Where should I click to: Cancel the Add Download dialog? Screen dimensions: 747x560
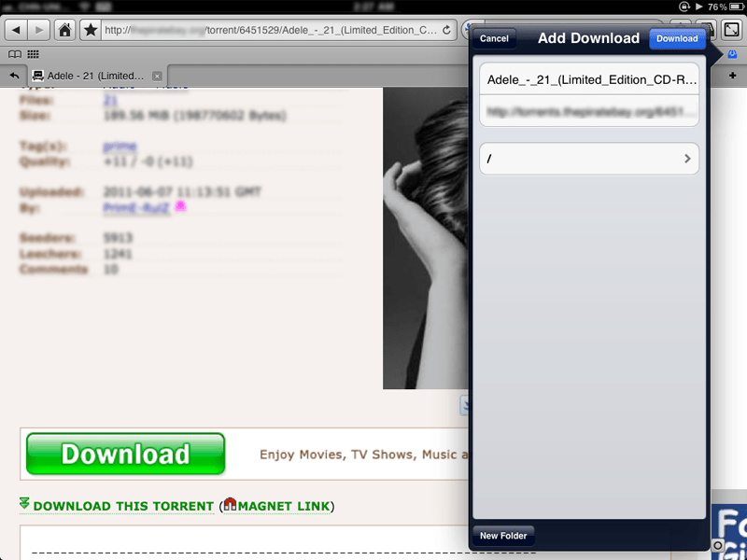click(x=494, y=38)
